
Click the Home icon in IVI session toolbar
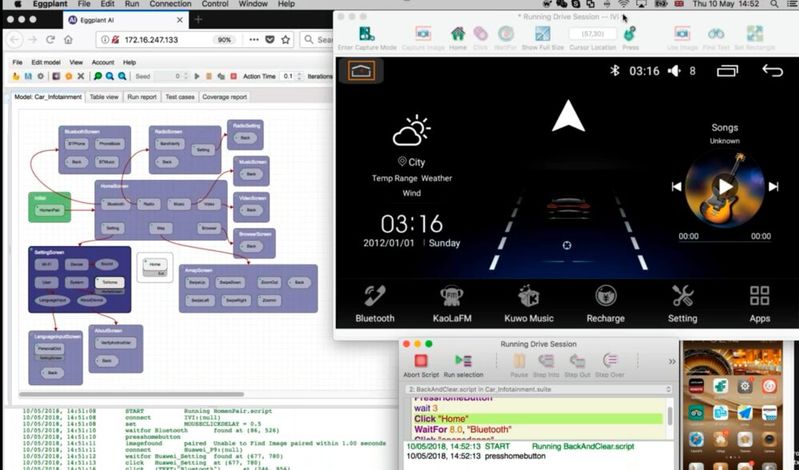[x=458, y=34]
